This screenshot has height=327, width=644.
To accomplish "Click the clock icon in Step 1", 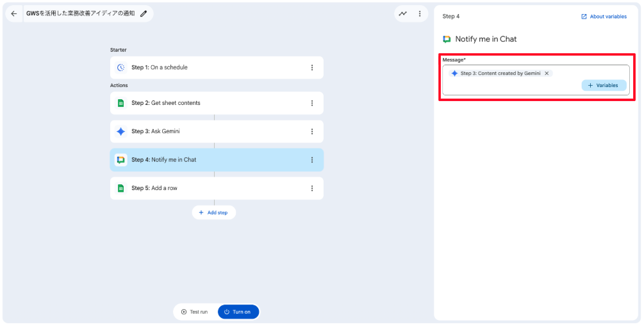I will [120, 68].
